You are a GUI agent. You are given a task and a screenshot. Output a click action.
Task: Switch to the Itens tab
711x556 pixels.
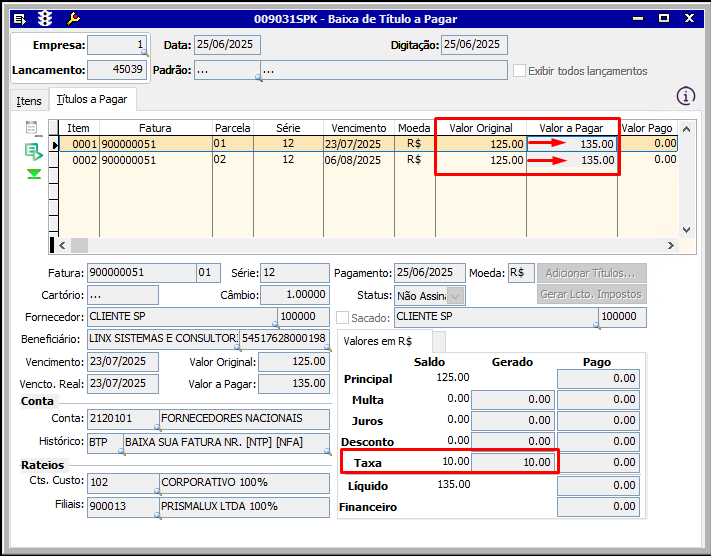pyautogui.click(x=29, y=101)
